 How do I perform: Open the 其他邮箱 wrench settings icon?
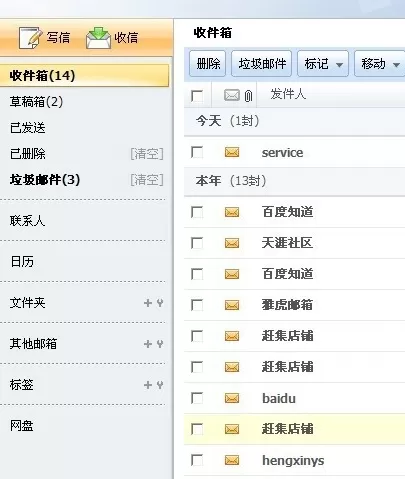pyautogui.click(x=160, y=344)
